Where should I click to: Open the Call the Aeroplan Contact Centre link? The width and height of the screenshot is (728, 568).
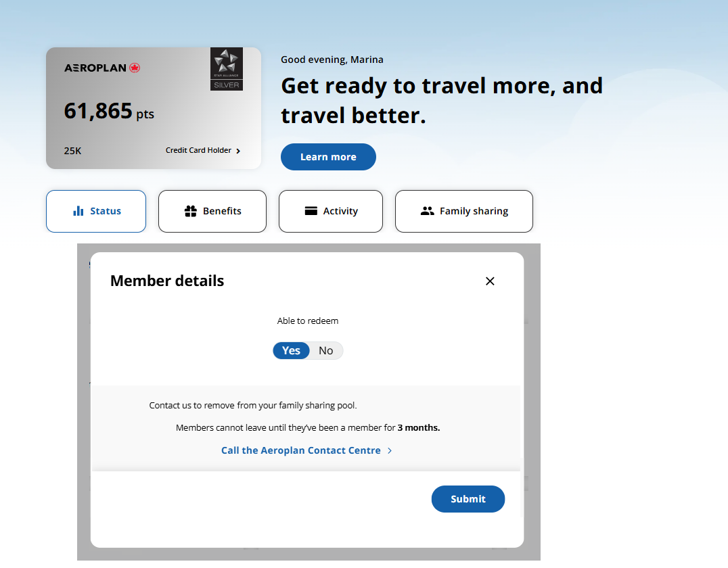(301, 450)
